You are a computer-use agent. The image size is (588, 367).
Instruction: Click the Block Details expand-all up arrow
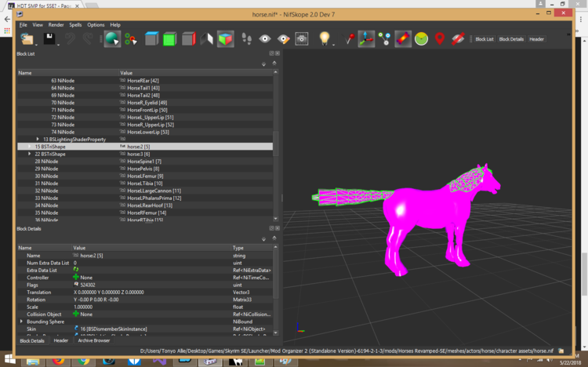274,238
